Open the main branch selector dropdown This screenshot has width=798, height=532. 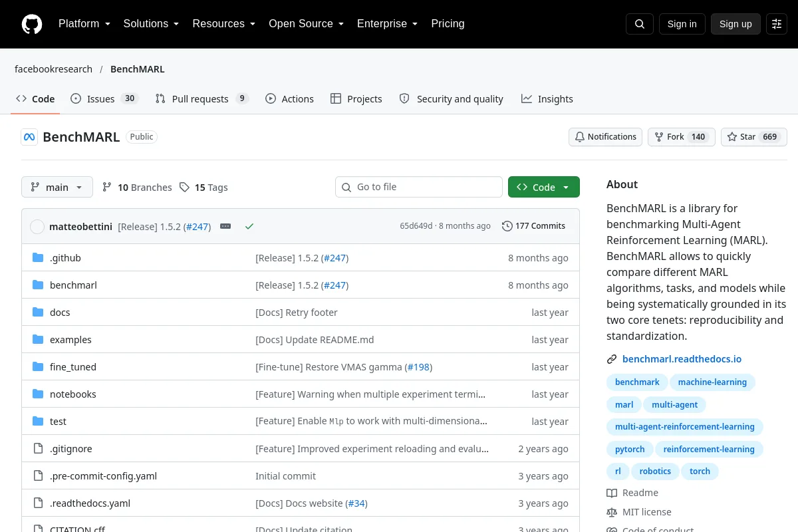[x=57, y=188]
